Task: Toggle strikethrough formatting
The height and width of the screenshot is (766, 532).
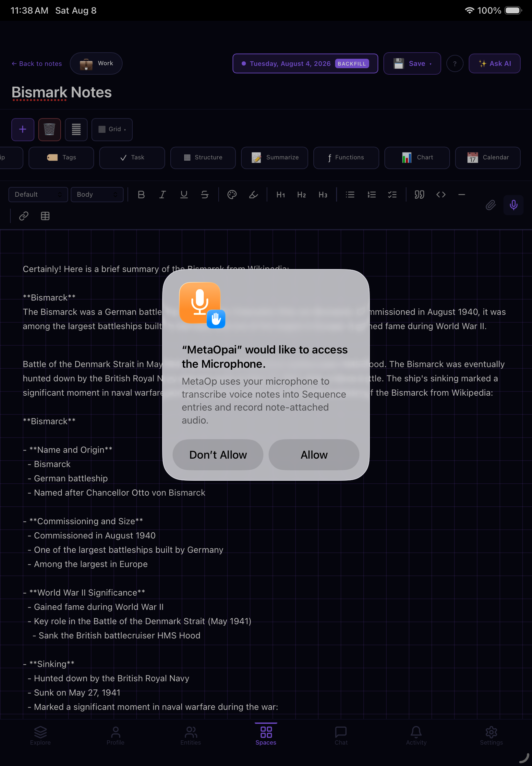Action: pos(205,195)
